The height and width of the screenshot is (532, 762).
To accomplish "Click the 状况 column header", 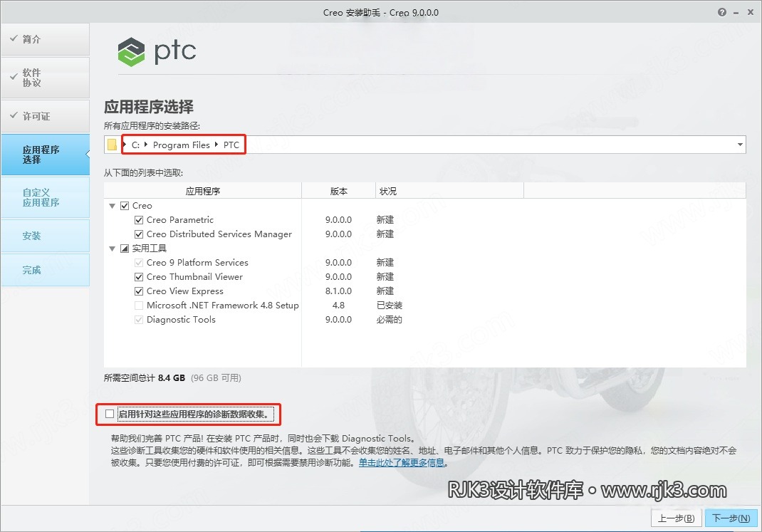I will pos(449,191).
